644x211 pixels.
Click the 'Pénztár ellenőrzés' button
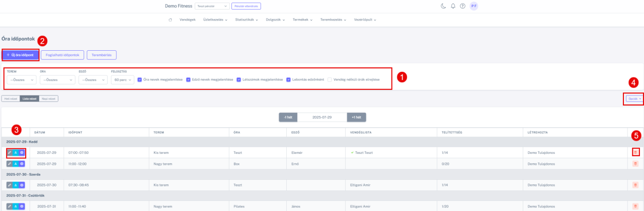pos(246,6)
